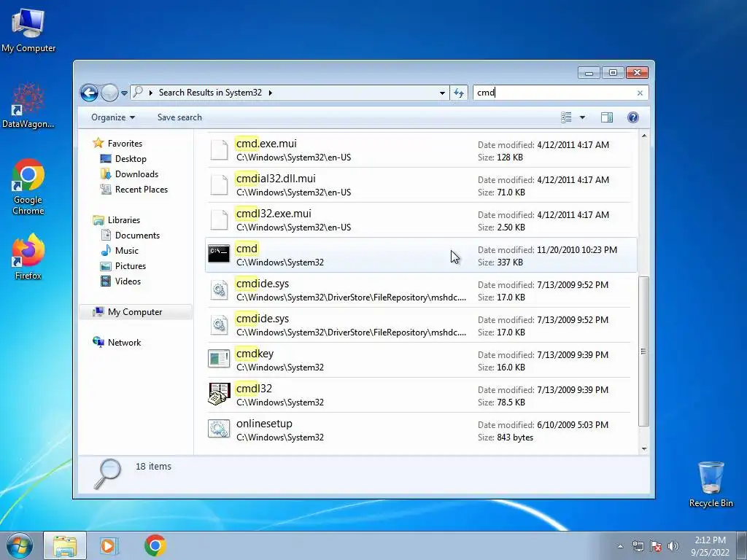747x560 pixels.
Task: Select the cmdl32 application icon
Action: (x=219, y=394)
